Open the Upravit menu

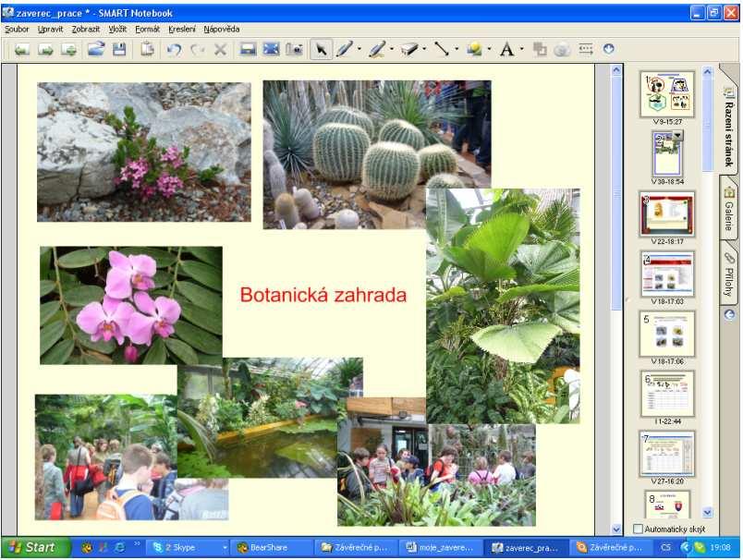(50, 30)
